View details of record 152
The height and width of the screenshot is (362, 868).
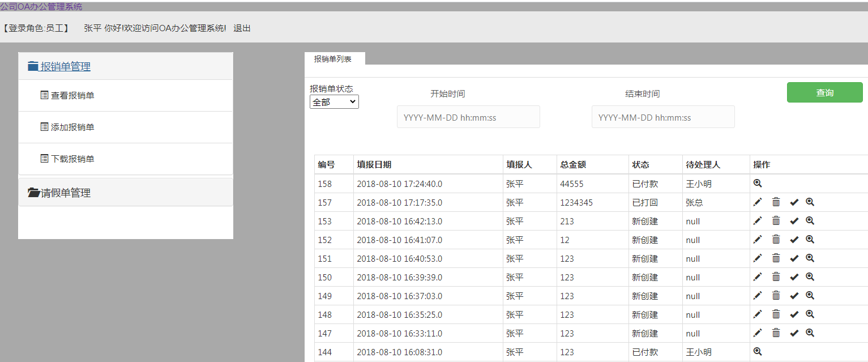click(x=810, y=239)
